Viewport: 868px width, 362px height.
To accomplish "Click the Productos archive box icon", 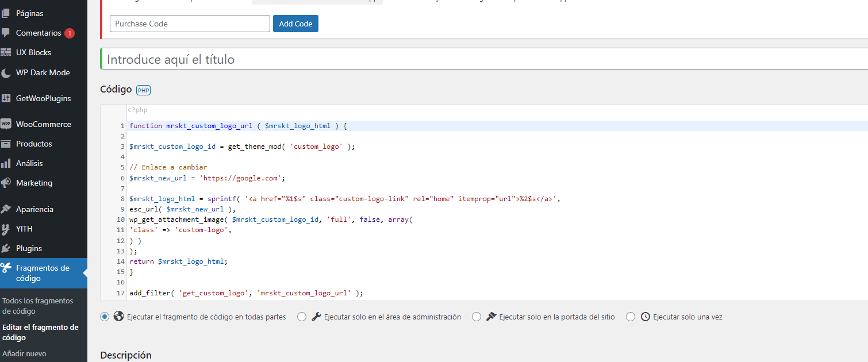I will tap(6, 144).
